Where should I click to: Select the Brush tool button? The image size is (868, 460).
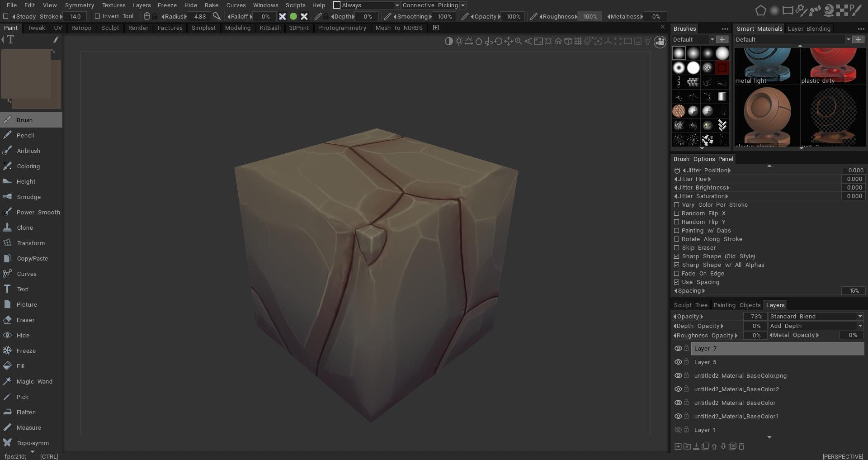tap(31, 120)
